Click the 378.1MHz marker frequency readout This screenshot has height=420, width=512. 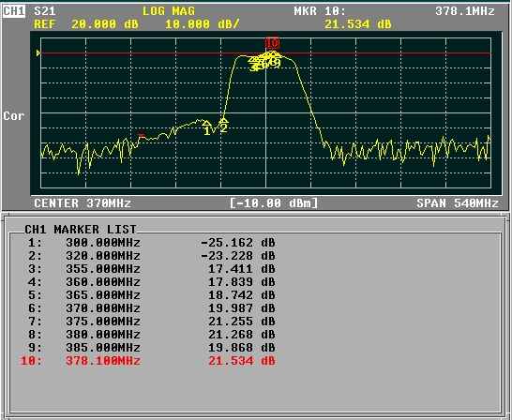[x=465, y=11]
